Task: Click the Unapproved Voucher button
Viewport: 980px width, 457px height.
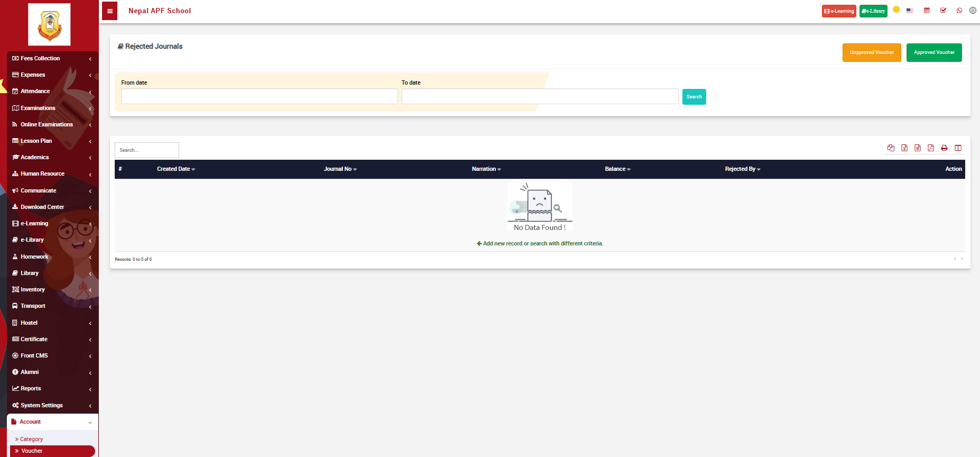Action: [x=872, y=52]
